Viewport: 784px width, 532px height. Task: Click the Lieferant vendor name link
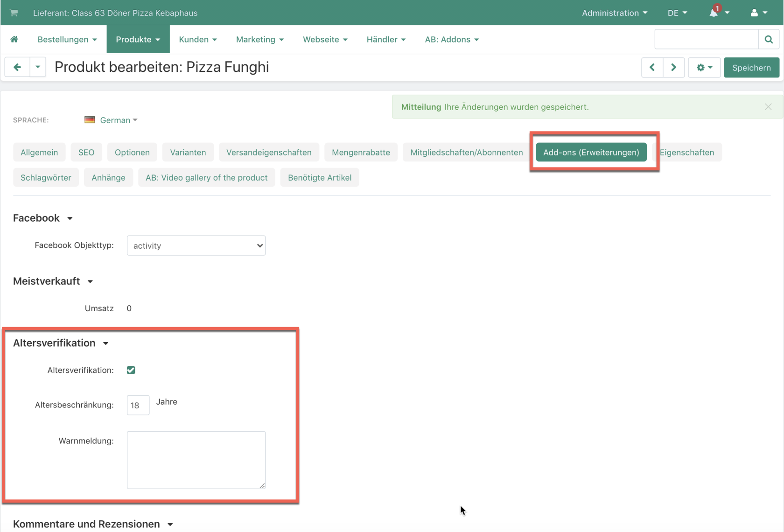115,13
